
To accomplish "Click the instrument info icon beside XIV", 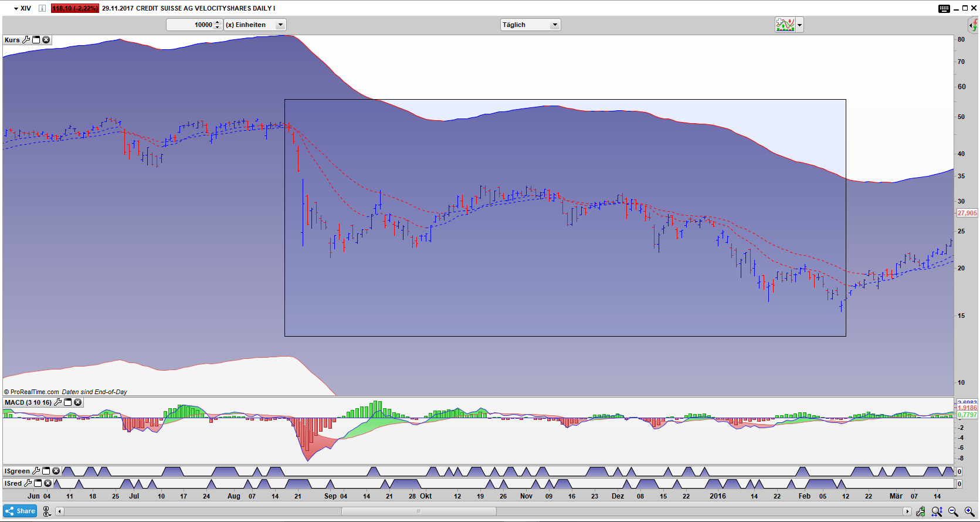I will click(x=42, y=8).
